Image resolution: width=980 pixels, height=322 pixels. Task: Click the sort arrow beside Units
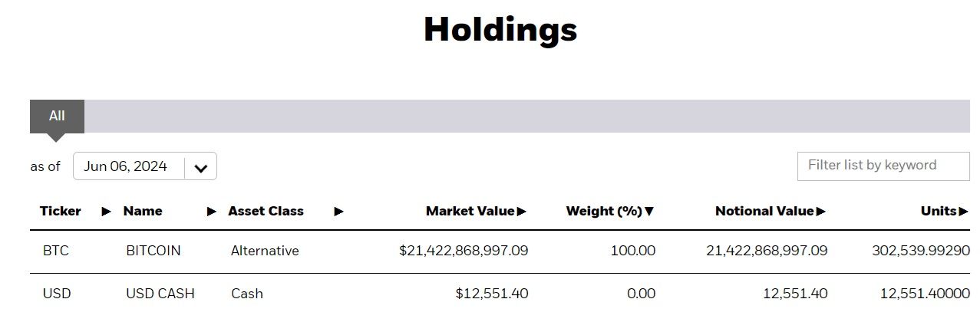[964, 212]
